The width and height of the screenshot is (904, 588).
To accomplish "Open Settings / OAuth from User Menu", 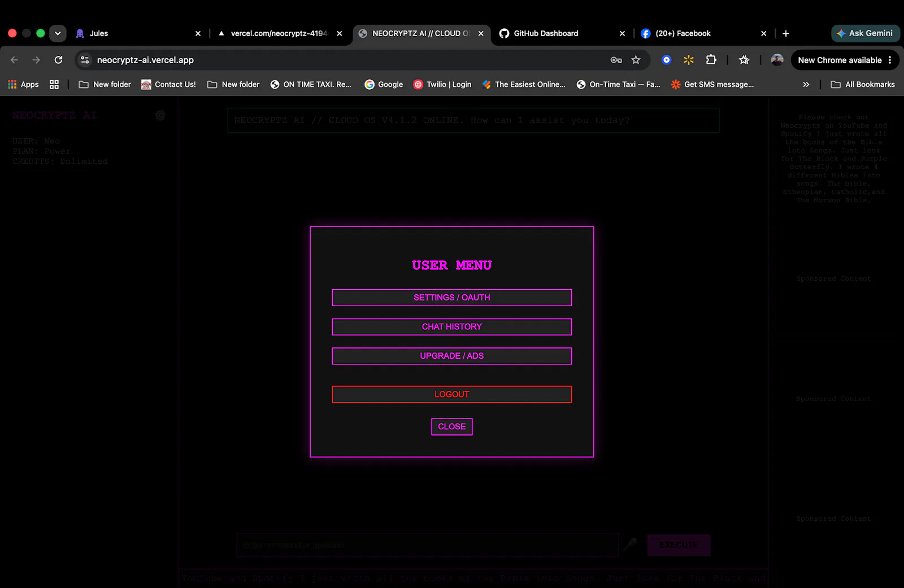I will 451,298.
